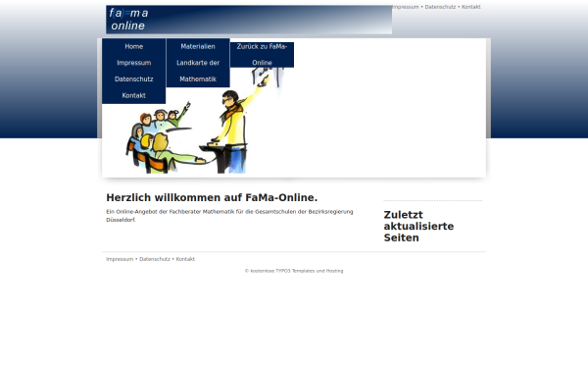
Task: Open the footer Kontakt link
Action: click(185, 259)
